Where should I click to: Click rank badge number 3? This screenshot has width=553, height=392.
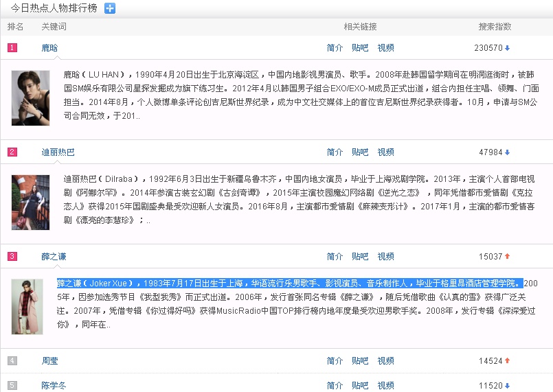click(12, 256)
